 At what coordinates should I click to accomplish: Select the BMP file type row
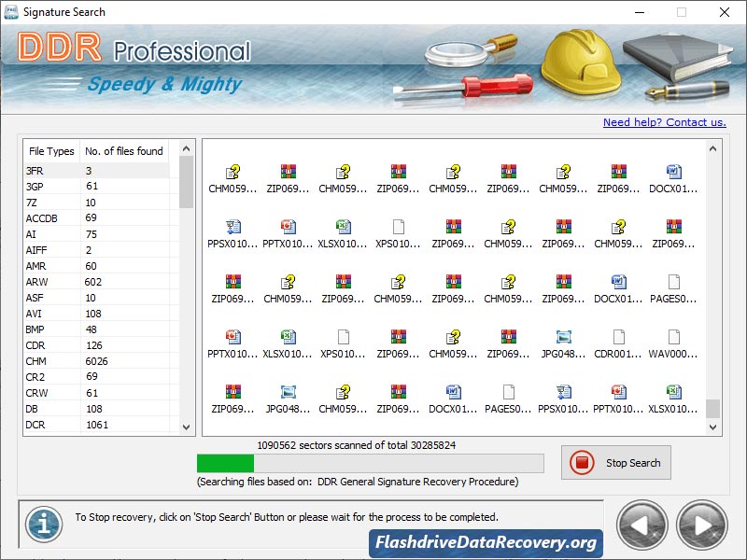(97, 329)
